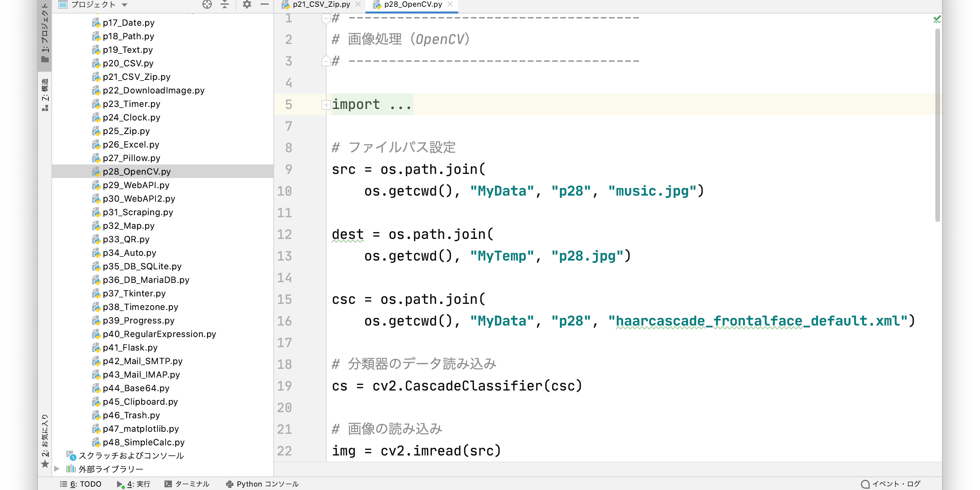
Task: Hide the project panel with the minus icon
Action: coord(265,4)
